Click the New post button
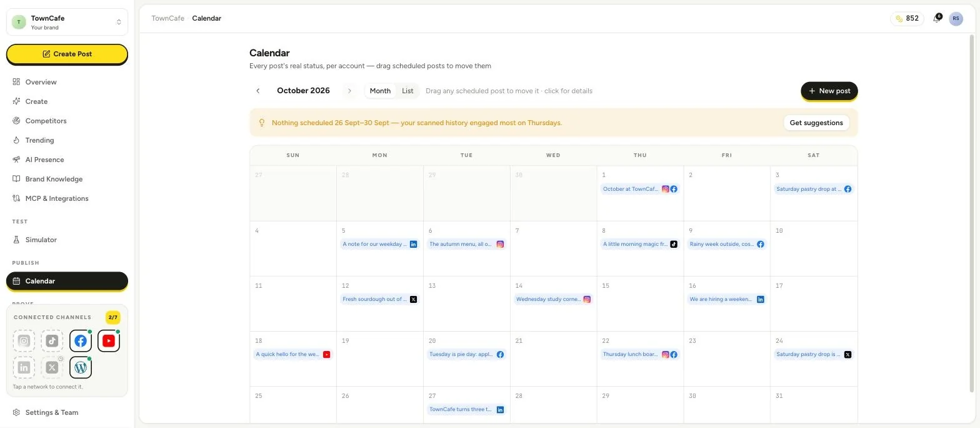 click(x=829, y=91)
